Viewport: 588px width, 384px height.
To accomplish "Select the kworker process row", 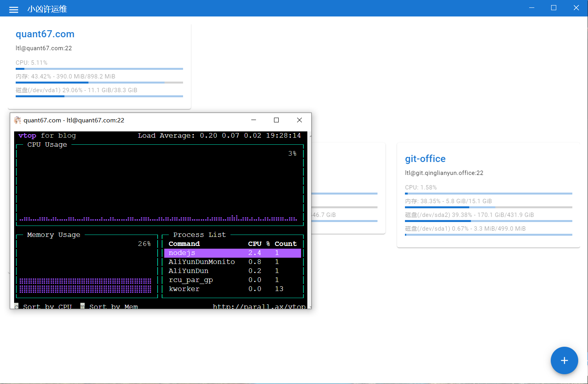I will [232, 289].
